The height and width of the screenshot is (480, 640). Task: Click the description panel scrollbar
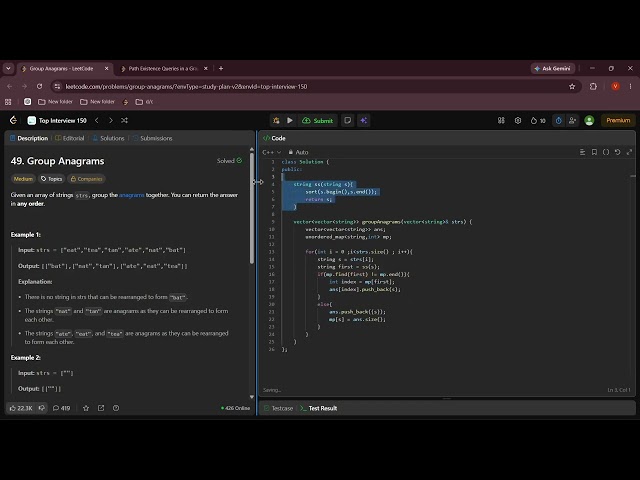coord(252,208)
